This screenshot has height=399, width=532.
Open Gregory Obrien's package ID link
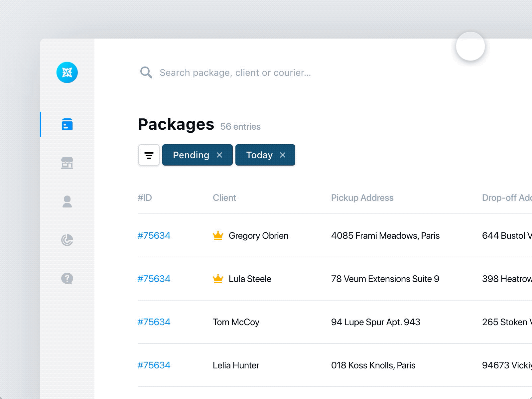[154, 235]
